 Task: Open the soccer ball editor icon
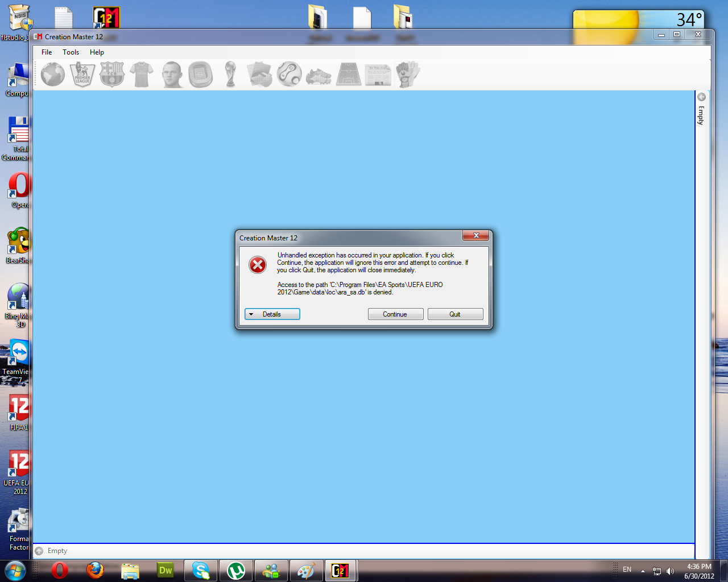tap(289, 74)
